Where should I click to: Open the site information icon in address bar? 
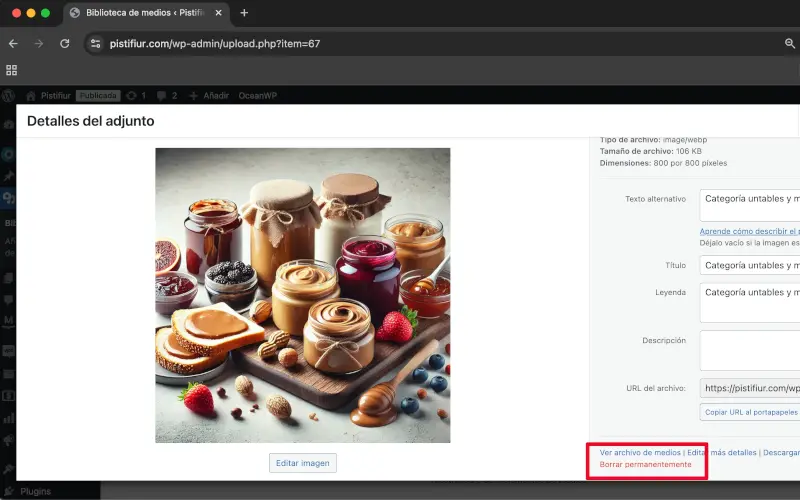coord(96,44)
